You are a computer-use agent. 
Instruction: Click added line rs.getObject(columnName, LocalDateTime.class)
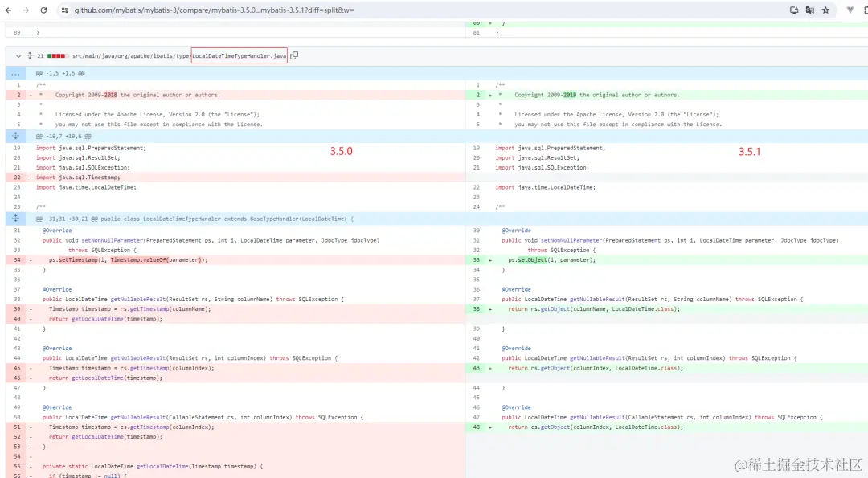666,309
